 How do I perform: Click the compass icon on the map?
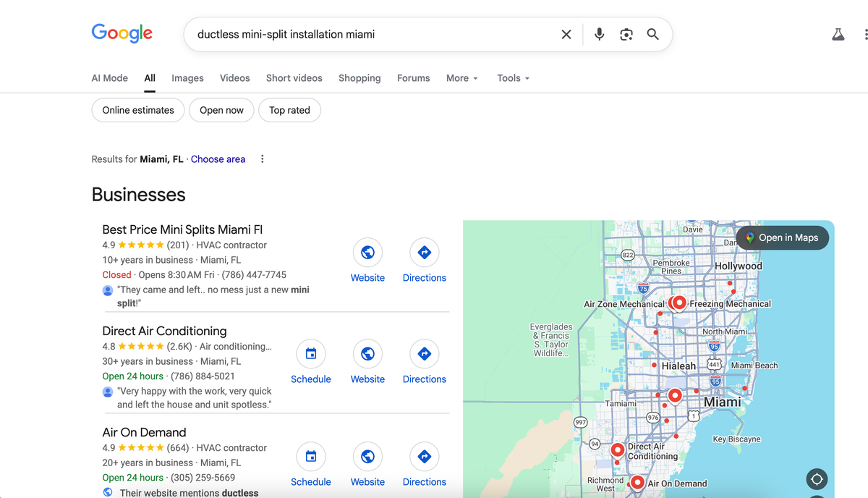pyautogui.click(x=817, y=478)
